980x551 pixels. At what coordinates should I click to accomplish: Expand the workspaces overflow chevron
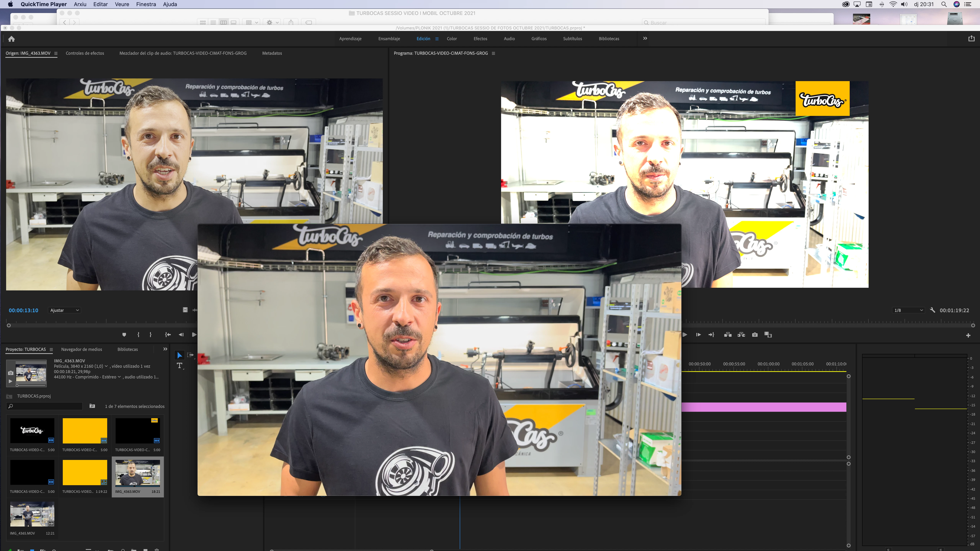click(x=645, y=38)
